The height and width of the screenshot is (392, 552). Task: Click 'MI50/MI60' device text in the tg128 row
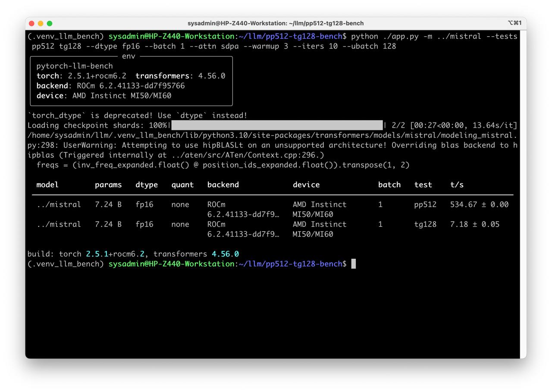coord(313,234)
